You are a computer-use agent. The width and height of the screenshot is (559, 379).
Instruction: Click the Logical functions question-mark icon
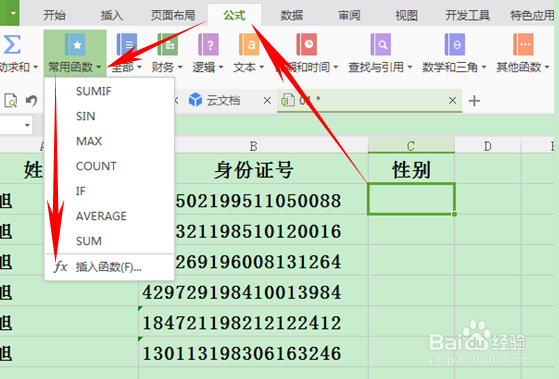208,45
